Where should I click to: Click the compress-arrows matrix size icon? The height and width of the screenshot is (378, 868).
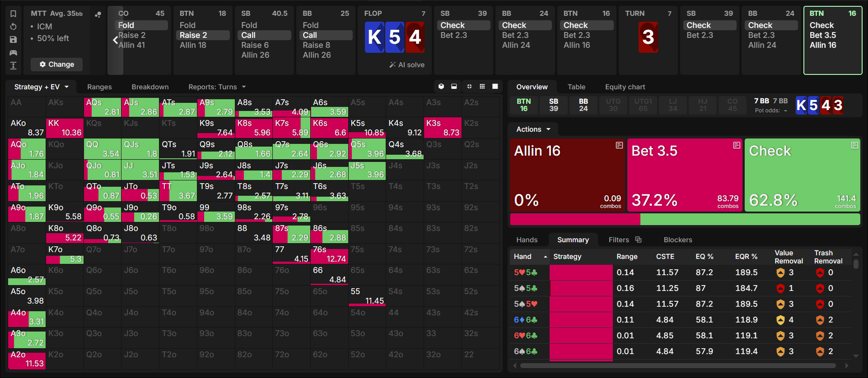[x=469, y=87]
